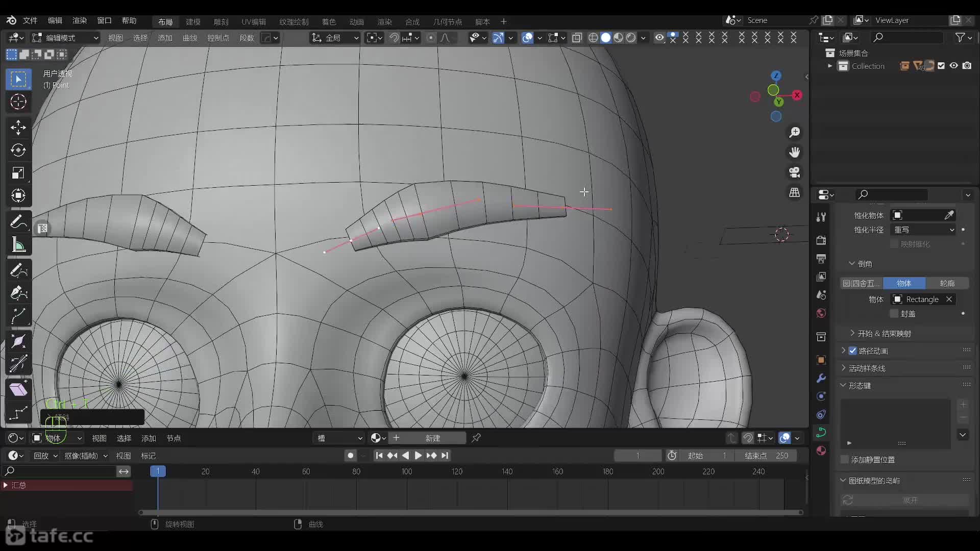
Task: Select the Draw curve tool
Action: pyautogui.click(x=18, y=270)
